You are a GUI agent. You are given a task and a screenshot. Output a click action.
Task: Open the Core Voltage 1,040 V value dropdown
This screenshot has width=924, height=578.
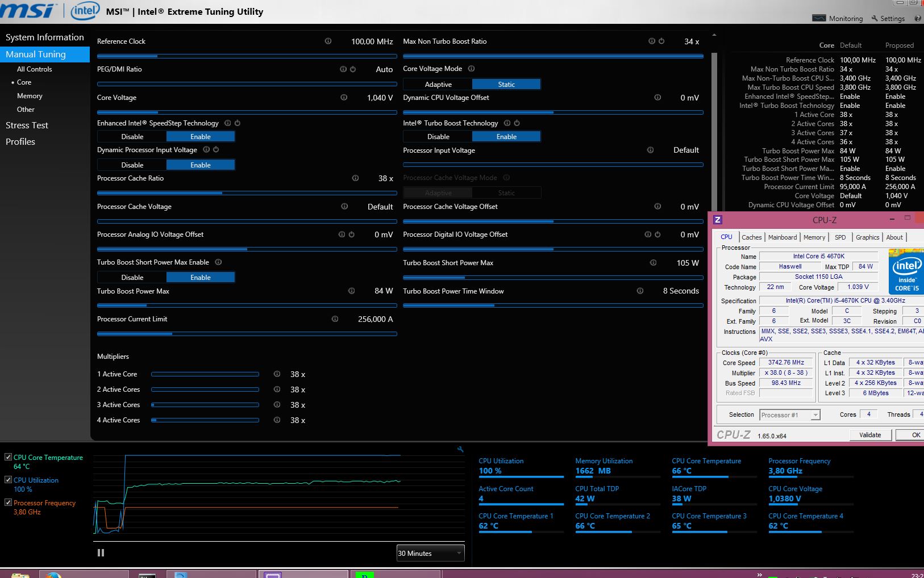(380, 97)
